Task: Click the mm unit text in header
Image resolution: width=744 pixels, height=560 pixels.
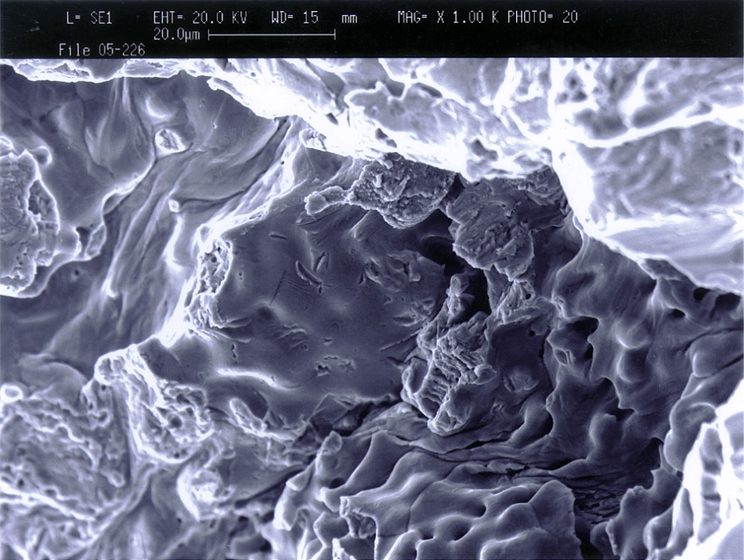Action: pos(349,18)
